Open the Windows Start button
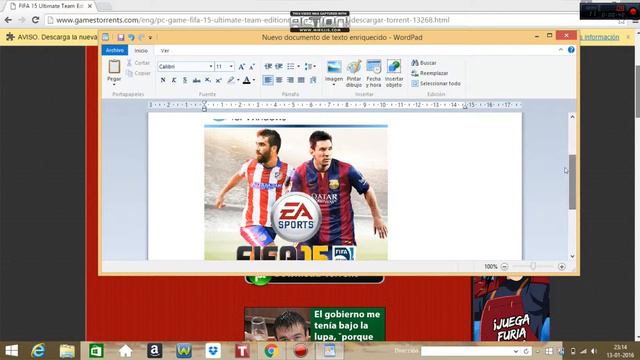 pyautogui.click(x=11, y=351)
